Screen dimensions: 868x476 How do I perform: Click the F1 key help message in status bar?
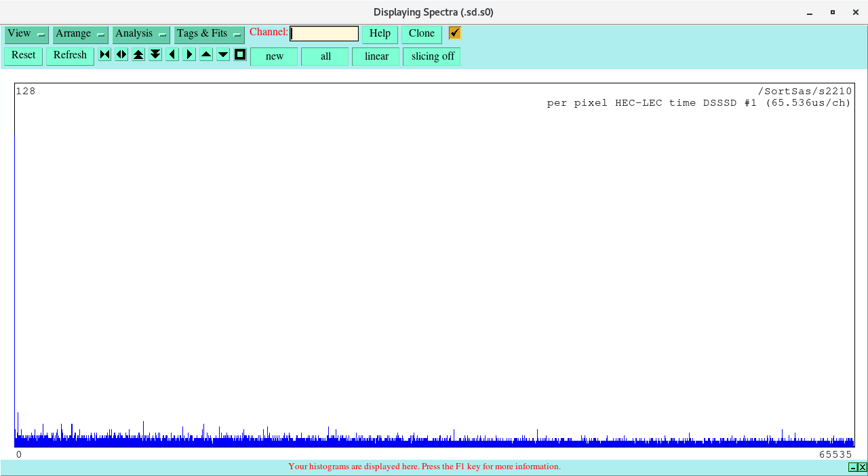coord(425,467)
